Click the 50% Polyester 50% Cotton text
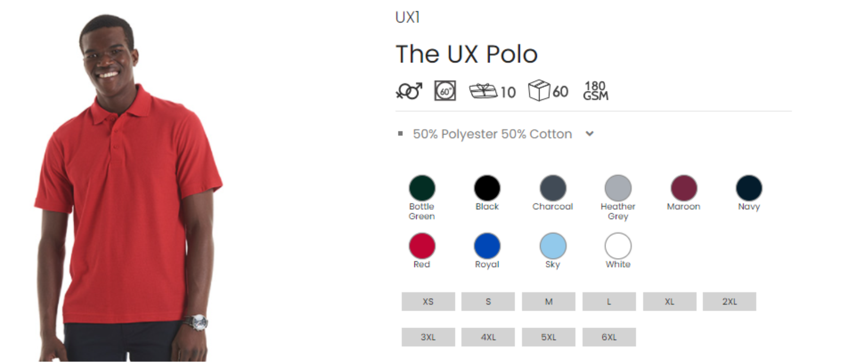 pos(492,134)
